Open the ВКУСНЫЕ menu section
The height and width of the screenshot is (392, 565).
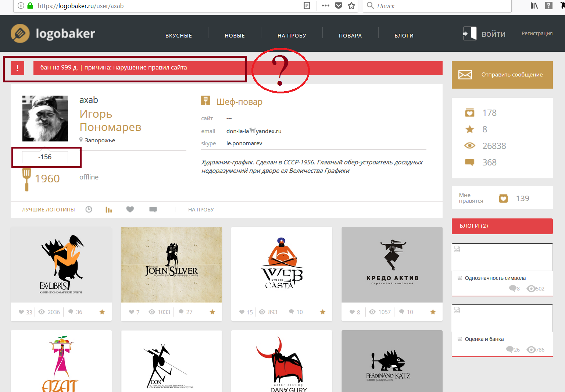179,36
